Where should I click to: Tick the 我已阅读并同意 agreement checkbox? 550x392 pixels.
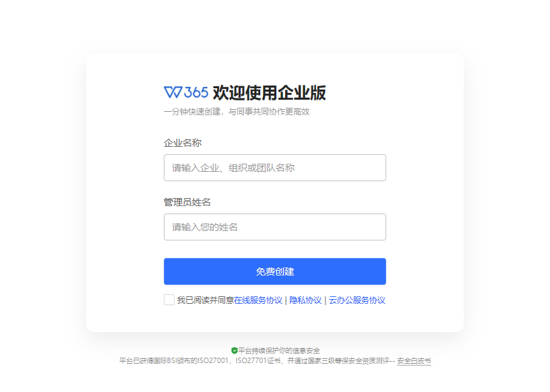(x=169, y=300)
